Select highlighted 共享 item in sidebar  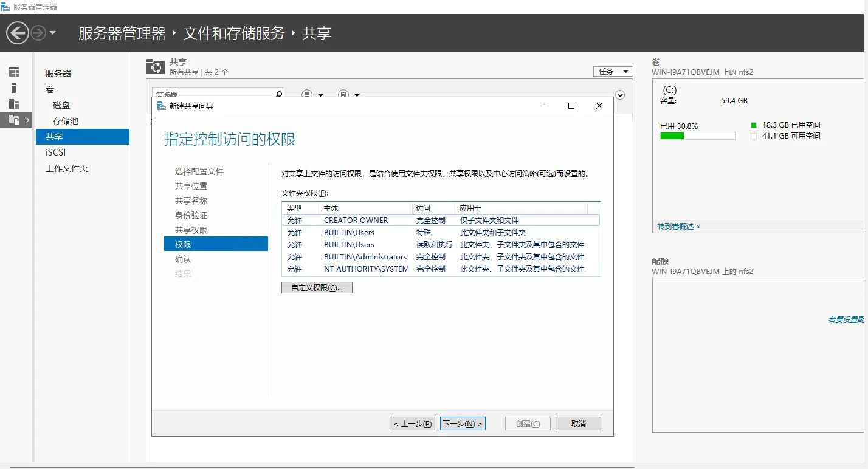82,137
